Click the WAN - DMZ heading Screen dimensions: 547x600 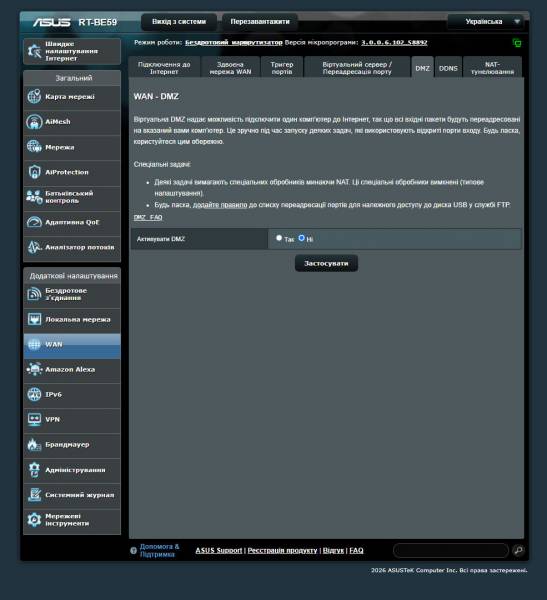pyautogui.click(x=156, y=96)
